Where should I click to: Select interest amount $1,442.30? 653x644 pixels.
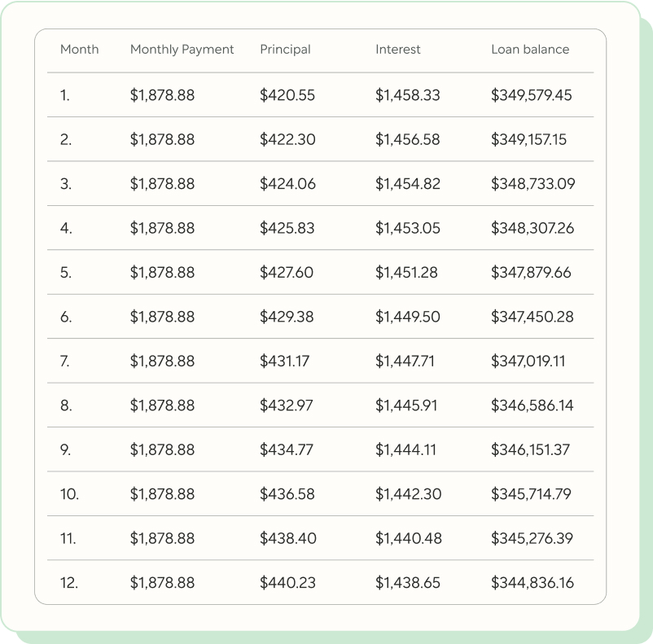click(x=409, y=494)
